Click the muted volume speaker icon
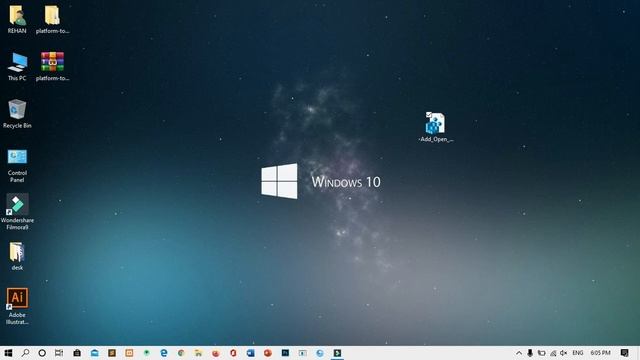 (564, 353)
